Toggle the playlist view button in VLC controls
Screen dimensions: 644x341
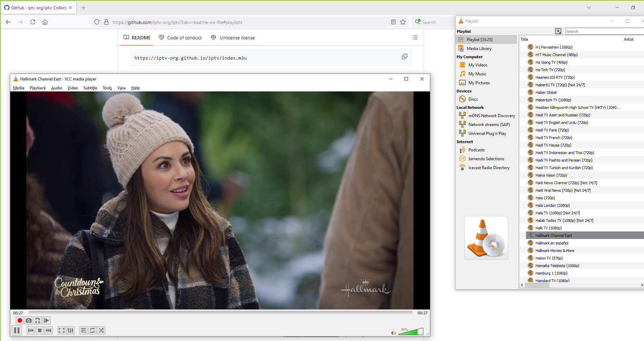(x=83, y=330)
